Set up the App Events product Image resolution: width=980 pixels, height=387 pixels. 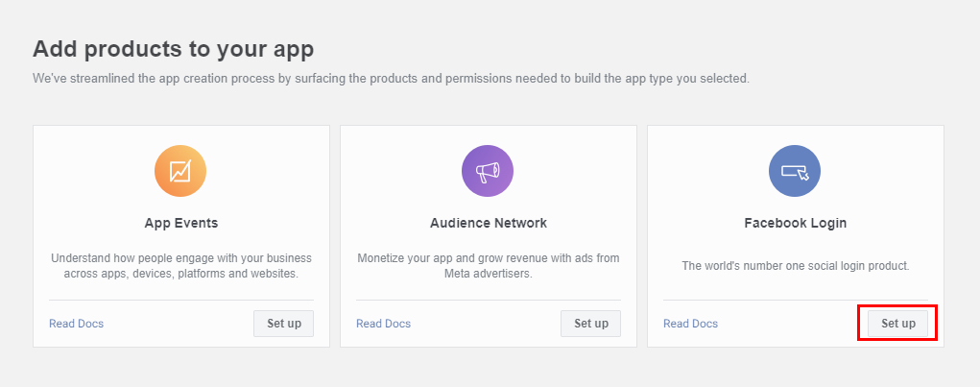point(284,324)
